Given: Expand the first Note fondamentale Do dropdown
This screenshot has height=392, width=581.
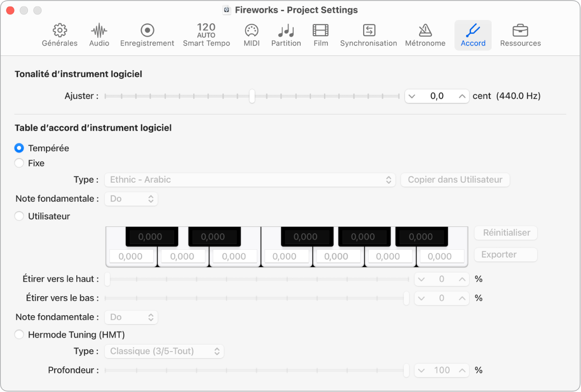Looking at the screenshot, I should coord(131,199).
